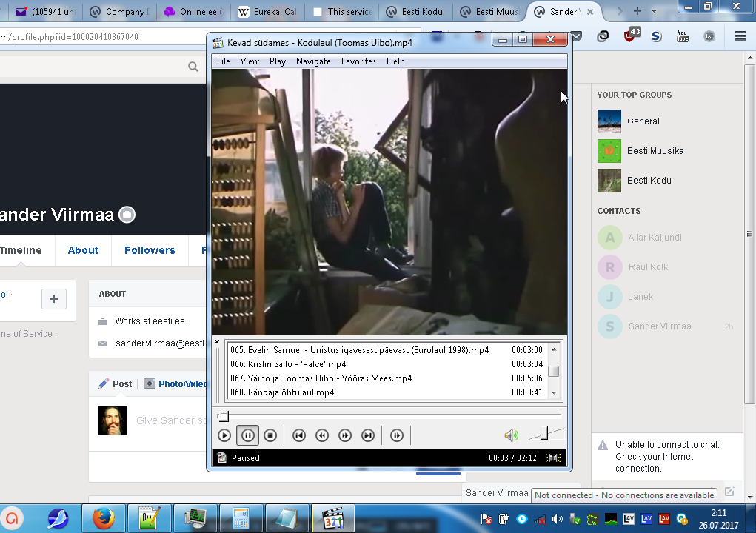Switch to the Online.ee browser tab
This screenshot has height=533, width=756.
pyautogui.click(x=193, y=12)
